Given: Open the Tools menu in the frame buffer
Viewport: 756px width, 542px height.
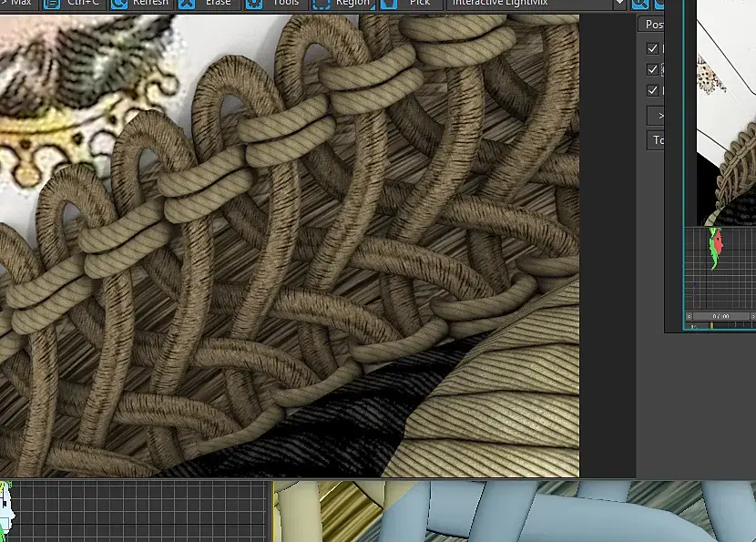Looking at the screenshot, I should pyautogui.click(x=275, y=4).
